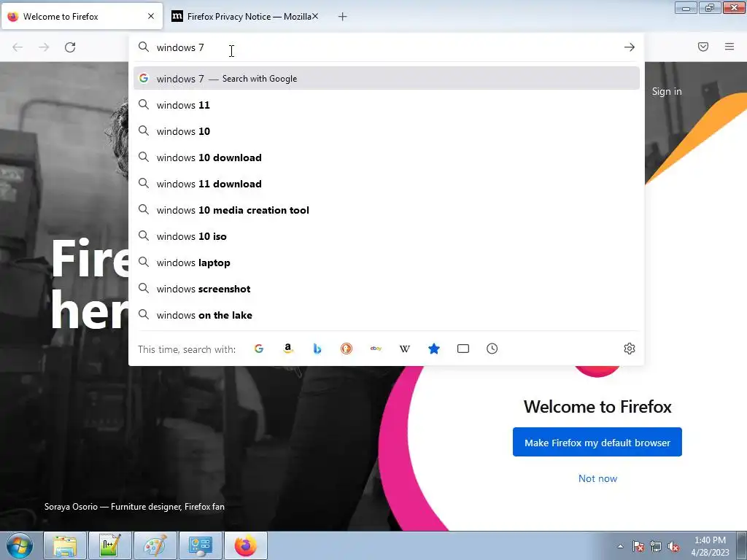747x560 pixels.
Task: Open muted volume tray icon
Action: 673,546
